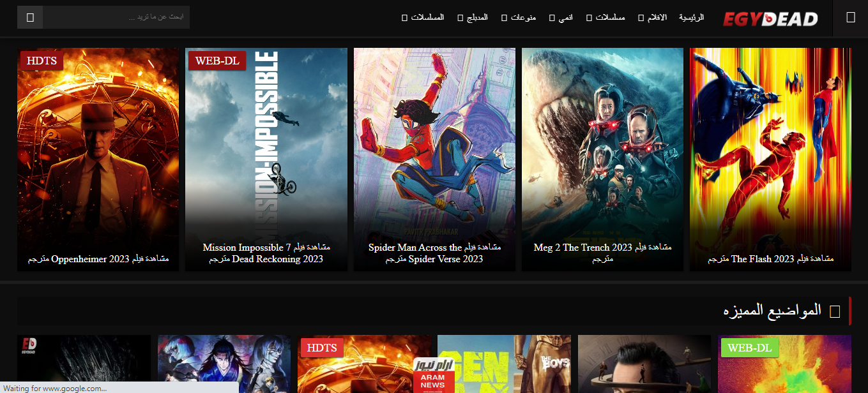The image size is (868, 393).
Task: Open the man-with-figures-on-head thumbnail in featured topics
Action: [644, 364]
